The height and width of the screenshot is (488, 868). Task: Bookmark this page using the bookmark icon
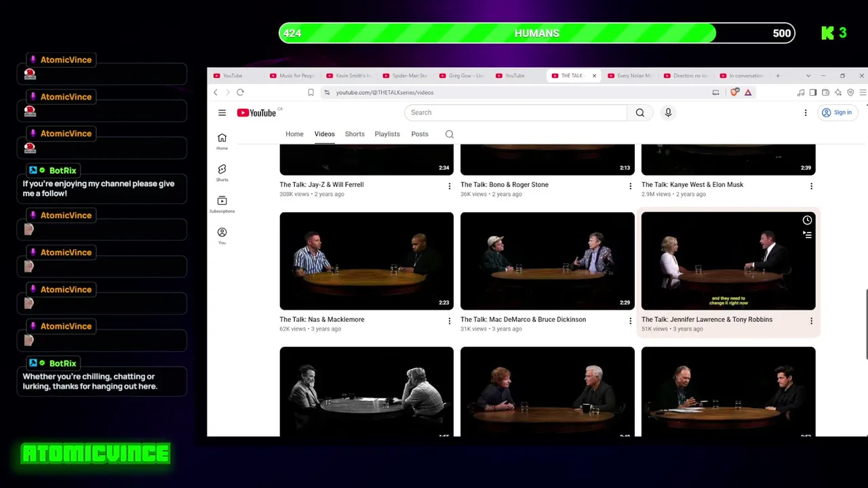coord(311,92)
